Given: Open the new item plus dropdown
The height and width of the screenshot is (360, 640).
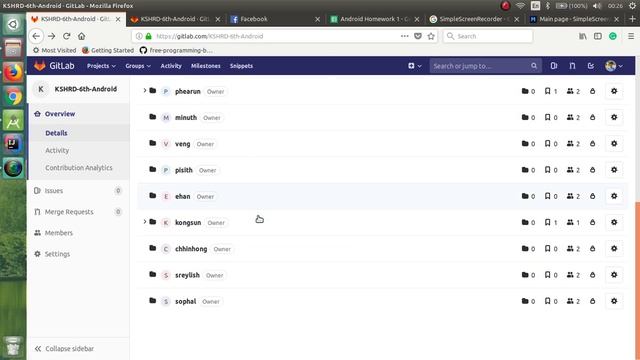Looking at the screenshot, I should (x=415, y=66).
